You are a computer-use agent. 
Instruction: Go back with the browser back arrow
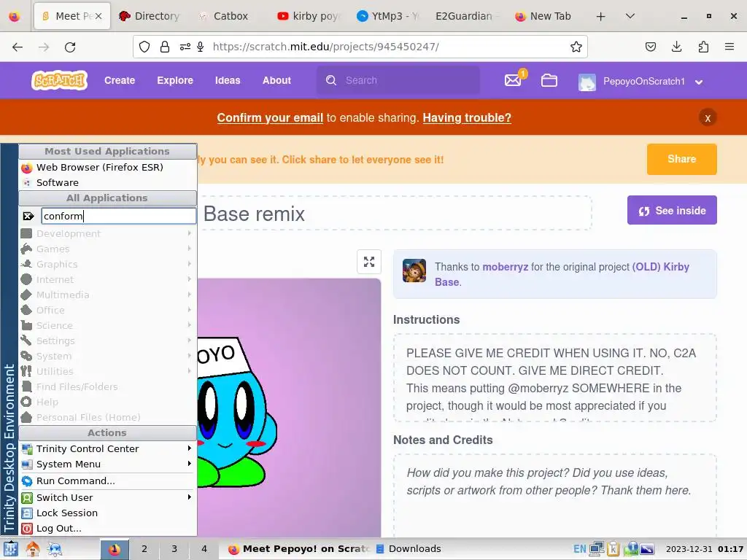coord(18,47)
